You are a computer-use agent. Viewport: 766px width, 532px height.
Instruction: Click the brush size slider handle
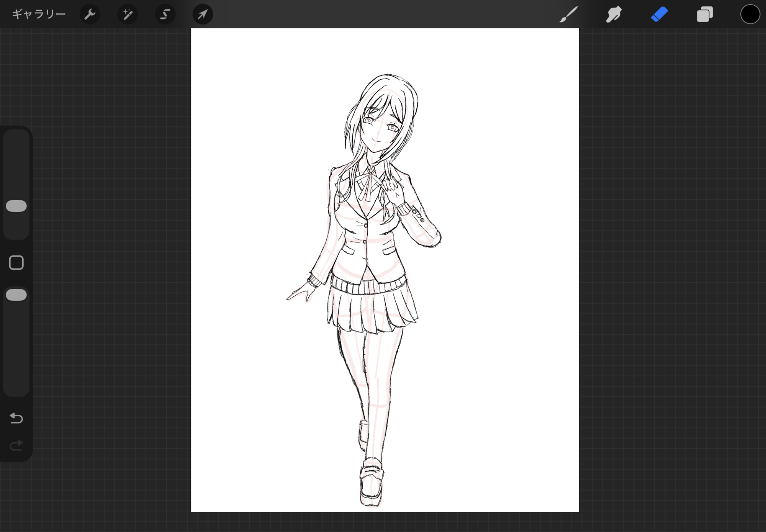tap(16, 206)
